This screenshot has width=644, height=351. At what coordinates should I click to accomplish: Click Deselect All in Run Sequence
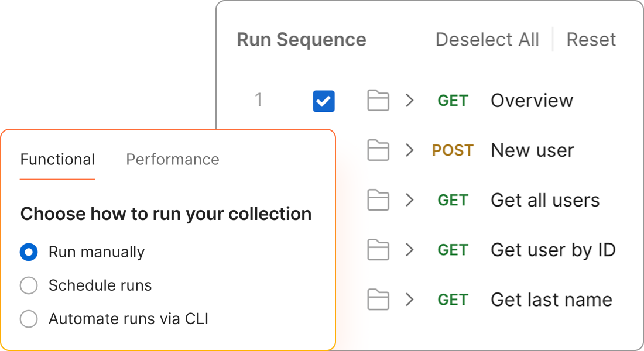tap(487, 40)
